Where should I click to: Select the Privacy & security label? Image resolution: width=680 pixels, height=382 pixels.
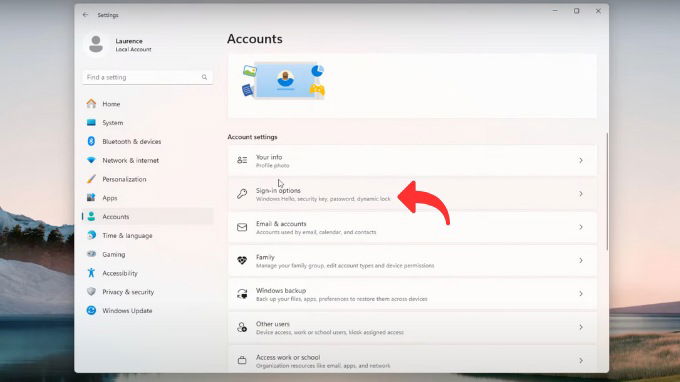tap(128, 292)
